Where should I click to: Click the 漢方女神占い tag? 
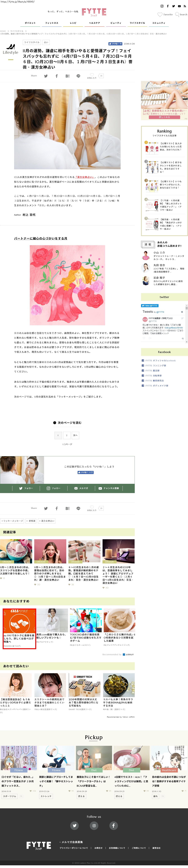(x=47, y=521)
